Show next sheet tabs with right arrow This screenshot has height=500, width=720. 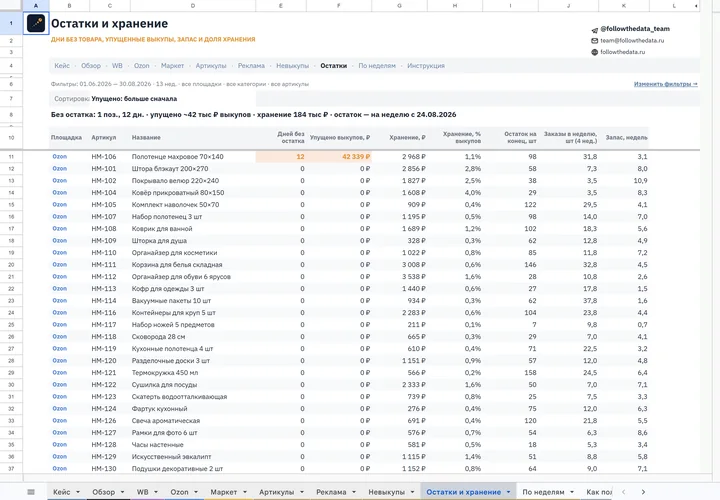point(643,492)
